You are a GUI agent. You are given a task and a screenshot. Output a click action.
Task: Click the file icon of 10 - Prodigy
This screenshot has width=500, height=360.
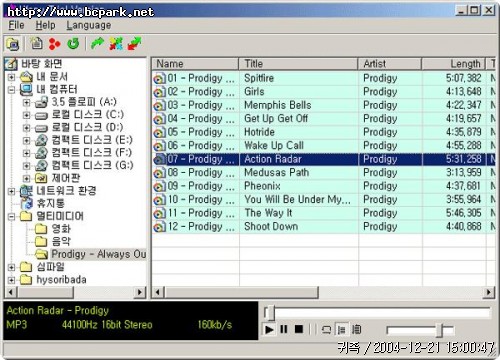(159, 200)
